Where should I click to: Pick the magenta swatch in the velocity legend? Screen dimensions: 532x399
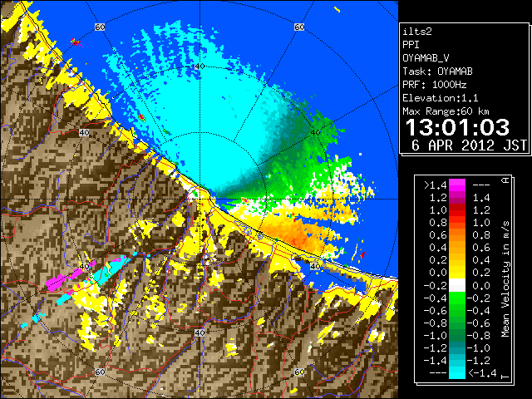pos(457,185)
